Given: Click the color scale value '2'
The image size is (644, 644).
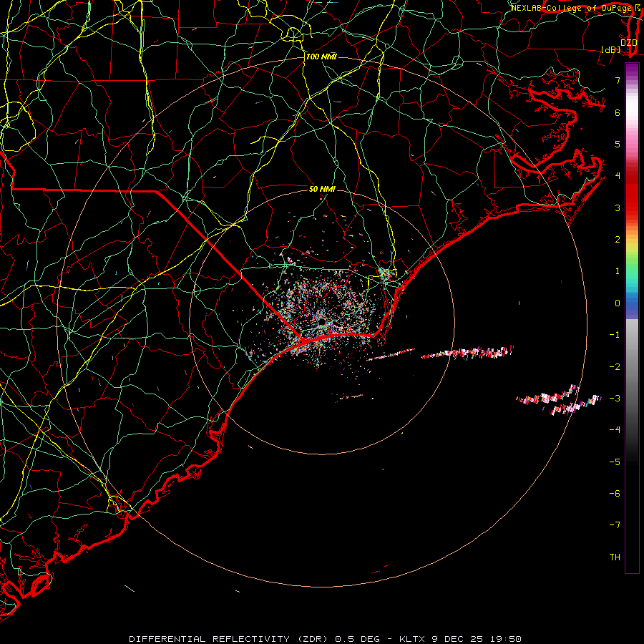Looking at the screenshot, I should 618,240.
